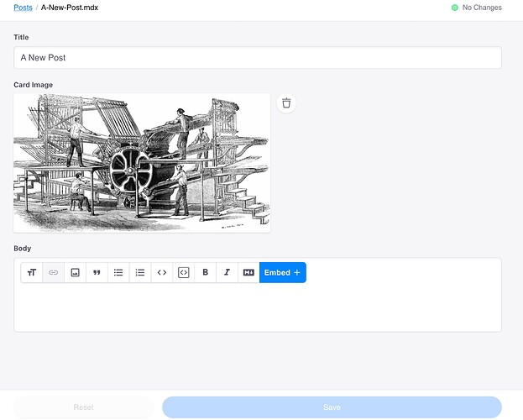
Task: Insert an image into the body
Action: pos(75,272)
